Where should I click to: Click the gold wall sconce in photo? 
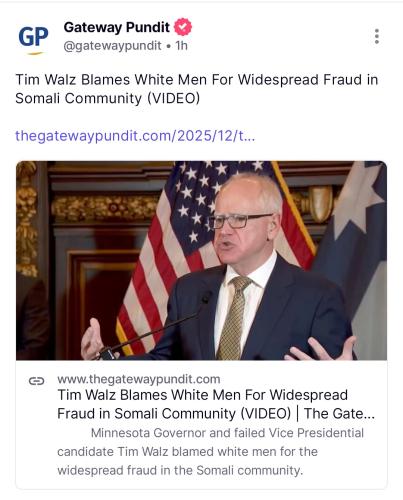coord(320,203)
